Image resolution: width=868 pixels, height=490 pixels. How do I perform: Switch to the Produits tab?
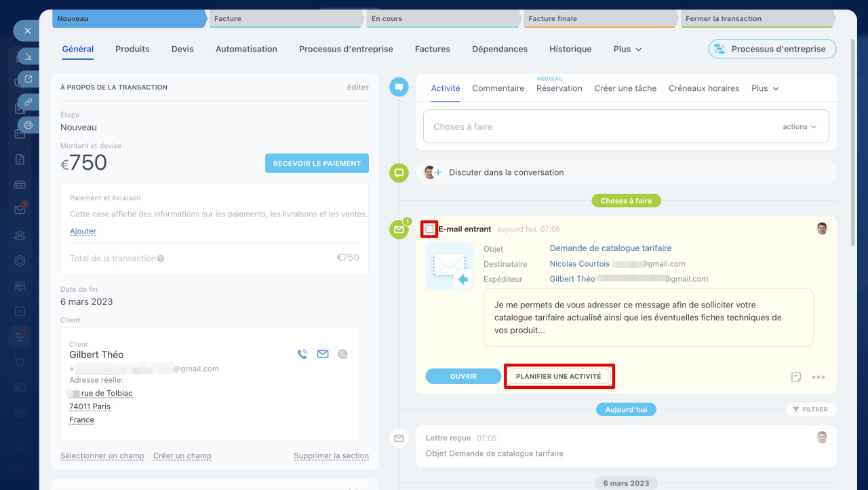[x=132, y=49]
